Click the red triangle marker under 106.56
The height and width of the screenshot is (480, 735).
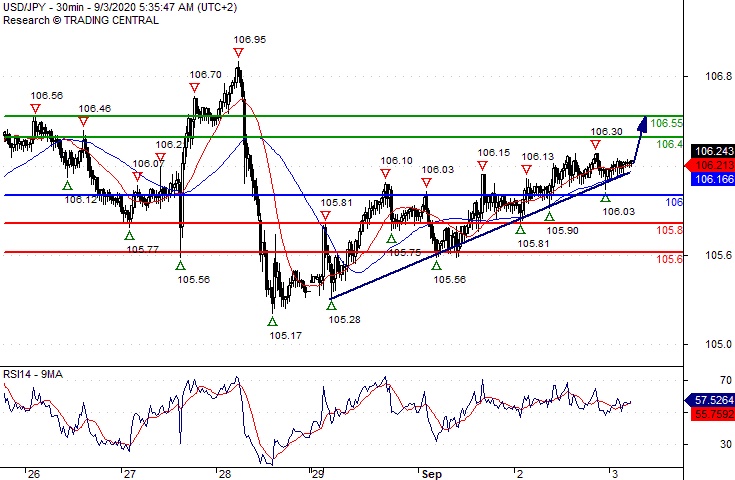coord(35,109)
